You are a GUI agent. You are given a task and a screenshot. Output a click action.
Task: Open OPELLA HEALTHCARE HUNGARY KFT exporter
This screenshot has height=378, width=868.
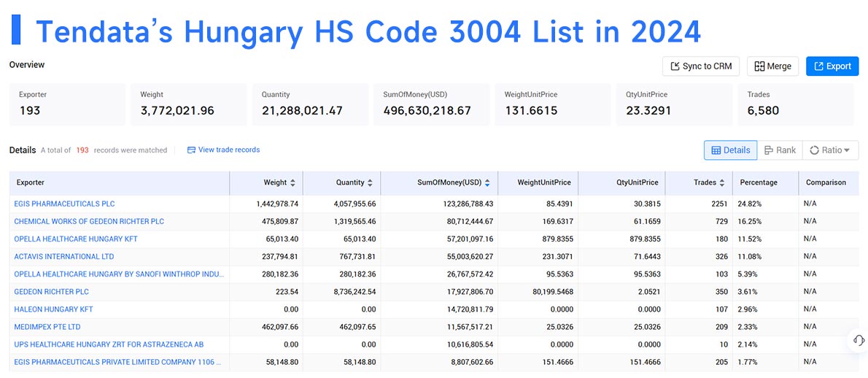pyautogui.click(x=76, y=239)
